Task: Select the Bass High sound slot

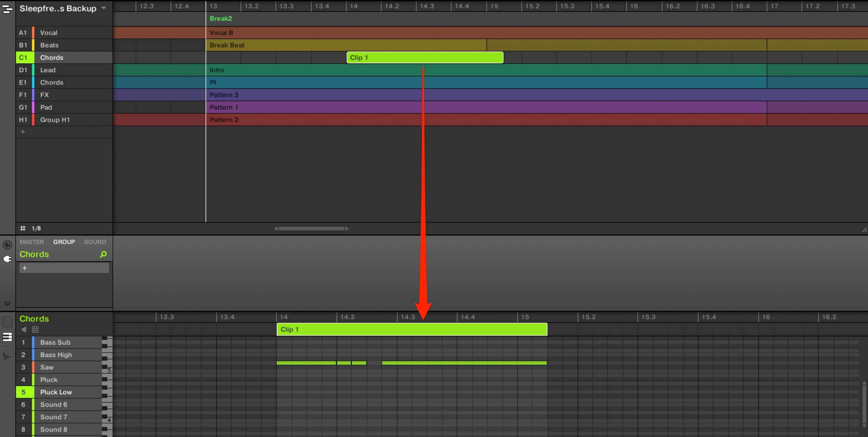Action: click(59, 355)
